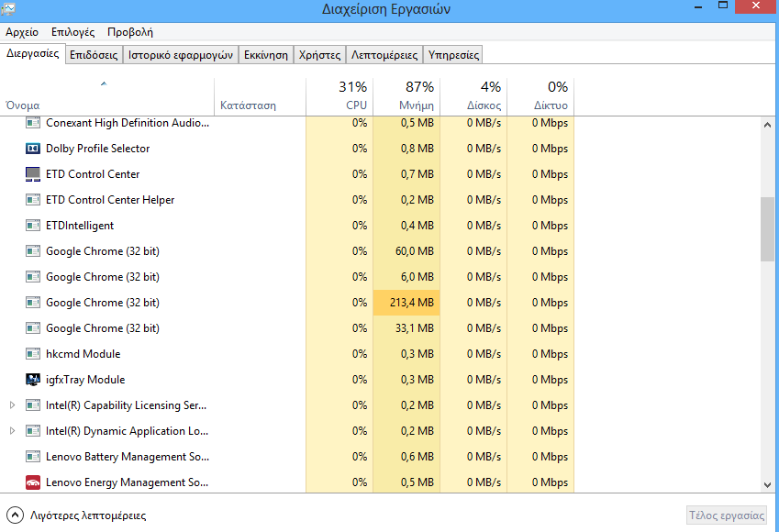Select the Lenovo Battery Management So... name
The width and height of the screenshot is (779, 532).
pyautogui.click(x=128, y=457)
